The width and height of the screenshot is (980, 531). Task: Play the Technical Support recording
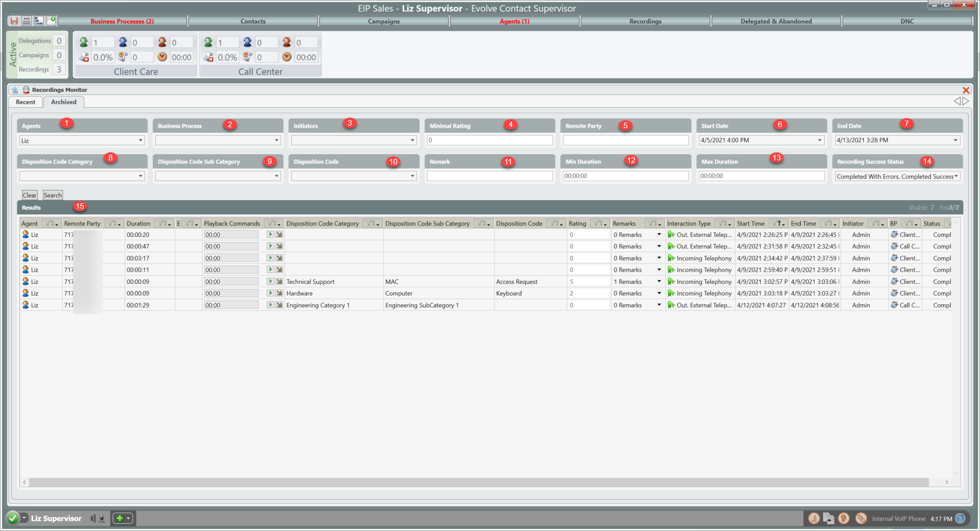coord(271,281)
